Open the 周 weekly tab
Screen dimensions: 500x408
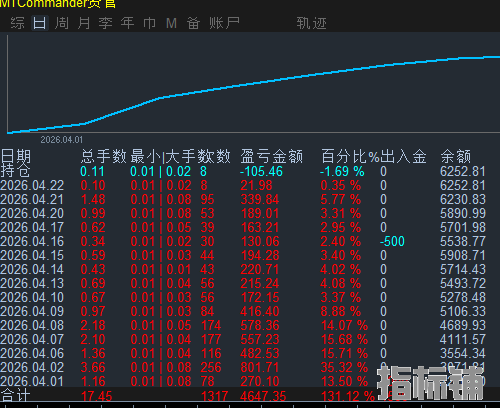[x=62, y=23]
